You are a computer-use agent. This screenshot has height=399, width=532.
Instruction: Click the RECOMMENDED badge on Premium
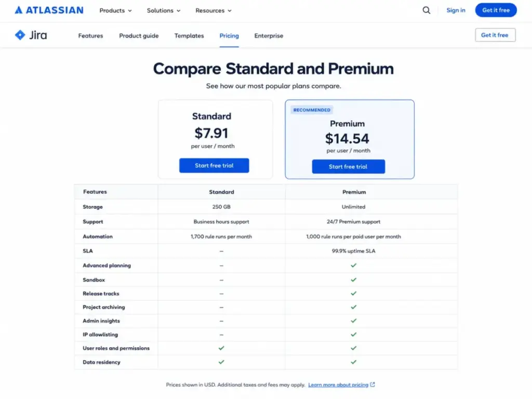point(312,110)
